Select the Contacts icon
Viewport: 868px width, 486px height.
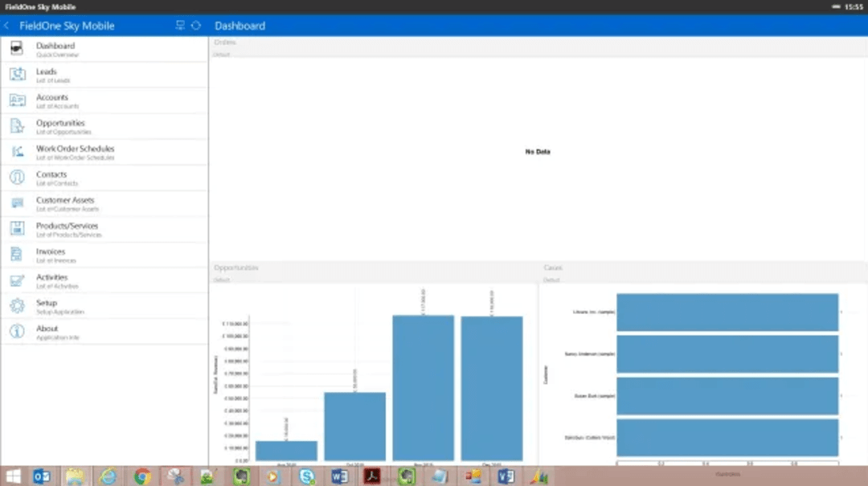[18, 178]
